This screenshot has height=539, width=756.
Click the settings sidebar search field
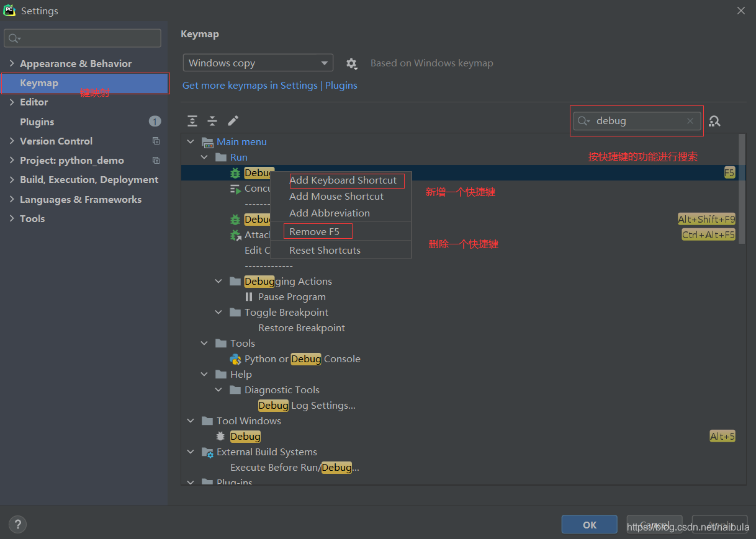pyautogui.click(x=83, y=38)
